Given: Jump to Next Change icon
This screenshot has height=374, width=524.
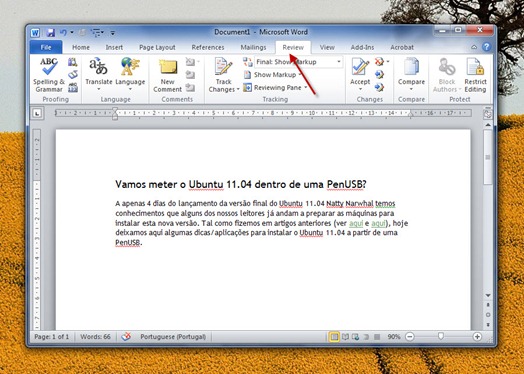Looking at the screenshot, I should tap(379, 88).
